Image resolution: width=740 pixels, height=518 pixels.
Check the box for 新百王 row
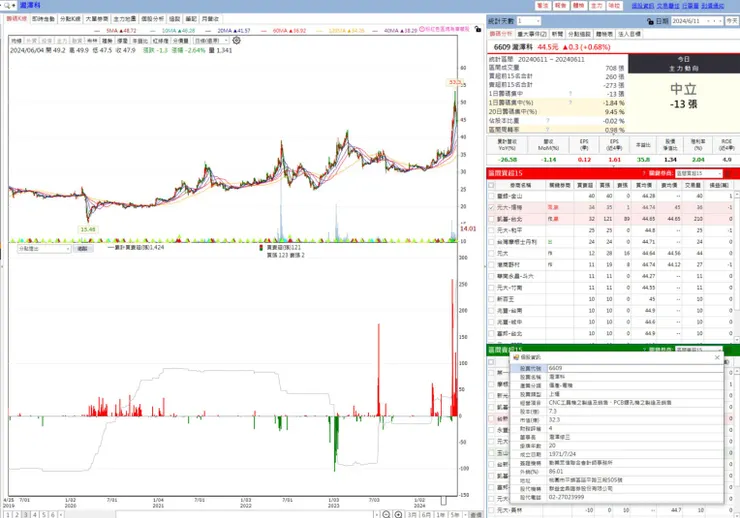[491, 299]
